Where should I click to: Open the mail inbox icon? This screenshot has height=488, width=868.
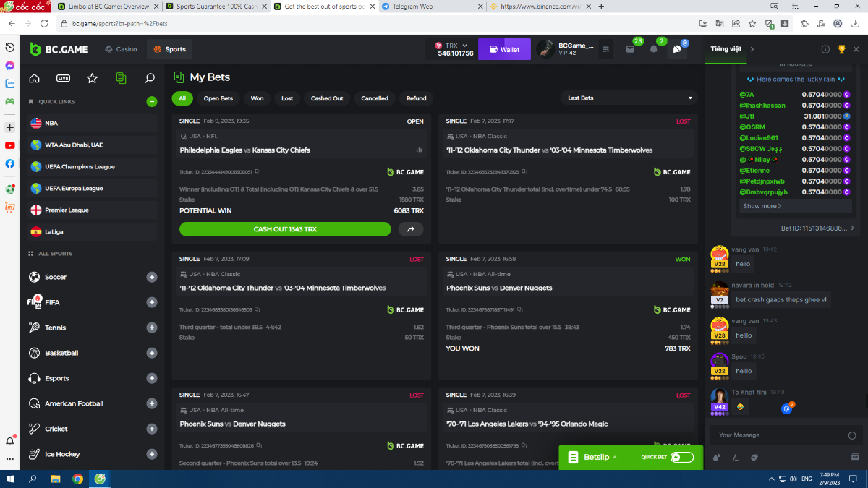630,49
